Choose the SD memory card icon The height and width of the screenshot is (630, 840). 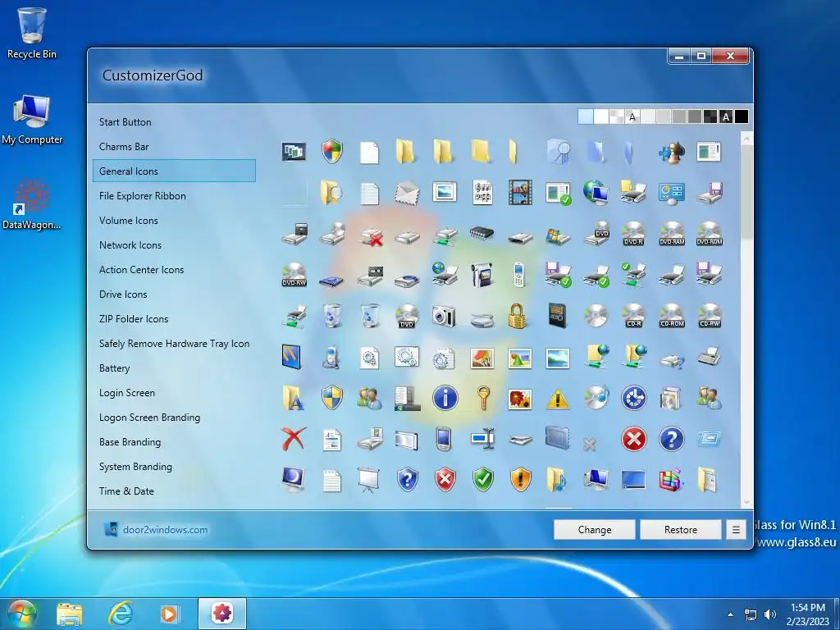point(558,316)
